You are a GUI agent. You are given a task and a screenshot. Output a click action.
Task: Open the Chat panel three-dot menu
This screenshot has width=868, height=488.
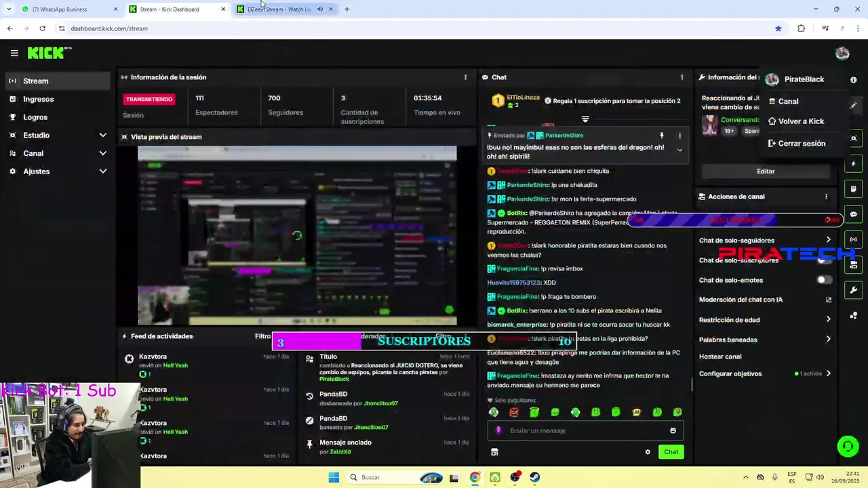click(x=682, y=77)
